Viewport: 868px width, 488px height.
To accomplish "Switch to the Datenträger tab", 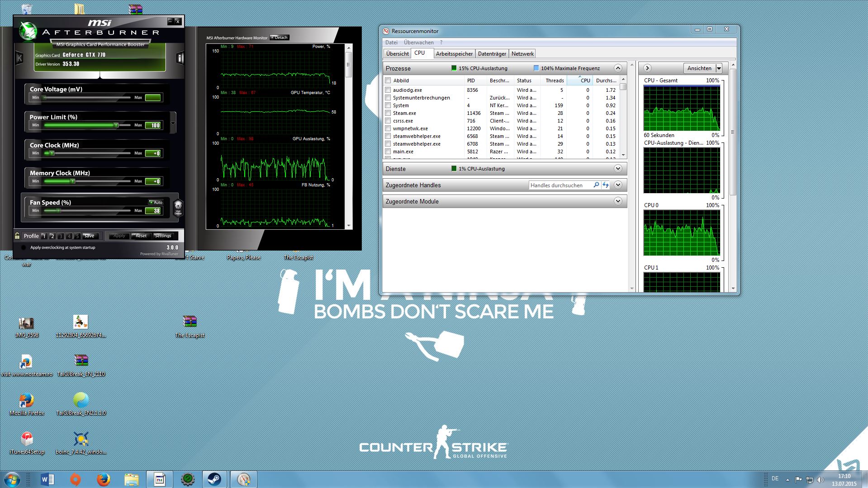I will tap(492, 54).
